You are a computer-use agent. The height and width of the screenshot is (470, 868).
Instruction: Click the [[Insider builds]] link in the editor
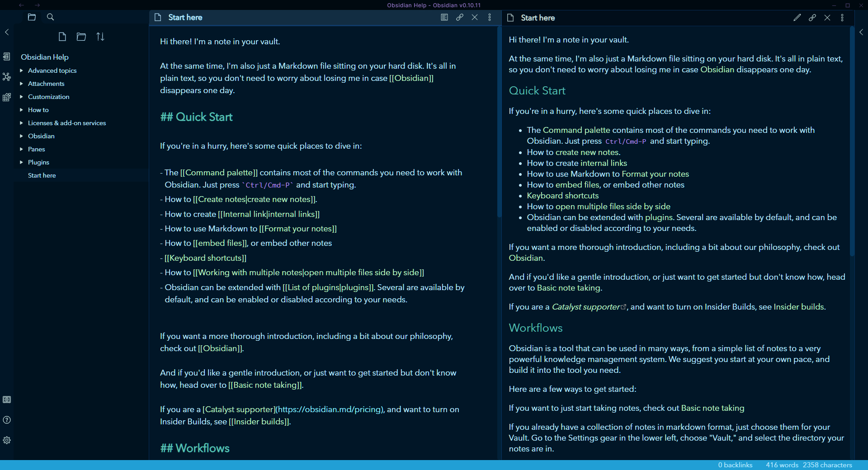click(259, 422)
